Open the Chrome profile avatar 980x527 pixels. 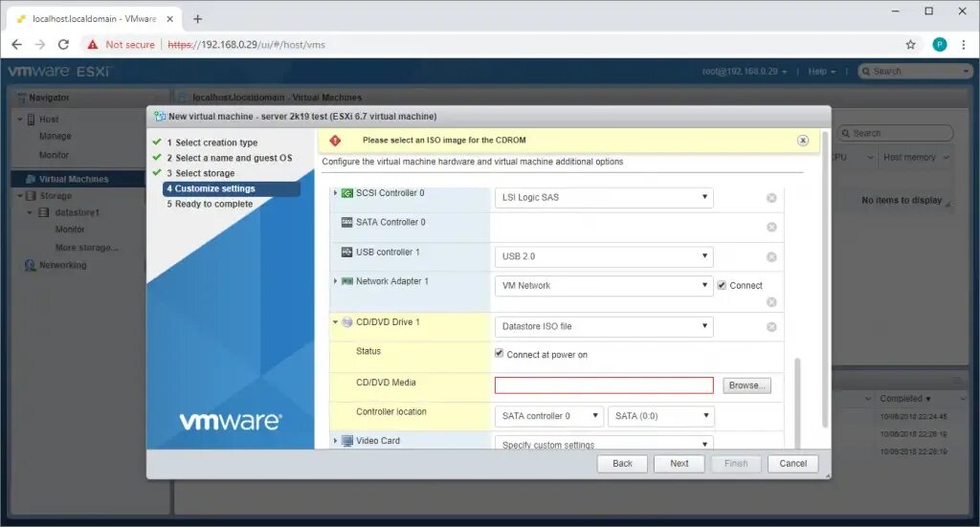pyautogui.click(x=940, y=44)
